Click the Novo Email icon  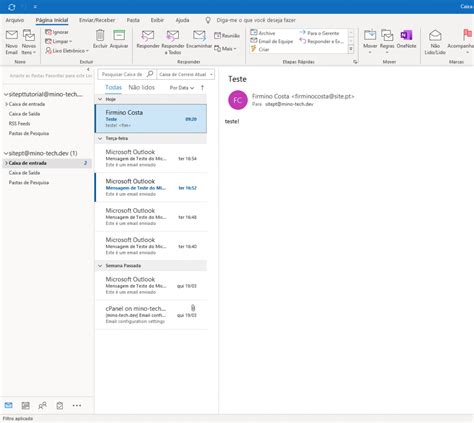[12, 35]
